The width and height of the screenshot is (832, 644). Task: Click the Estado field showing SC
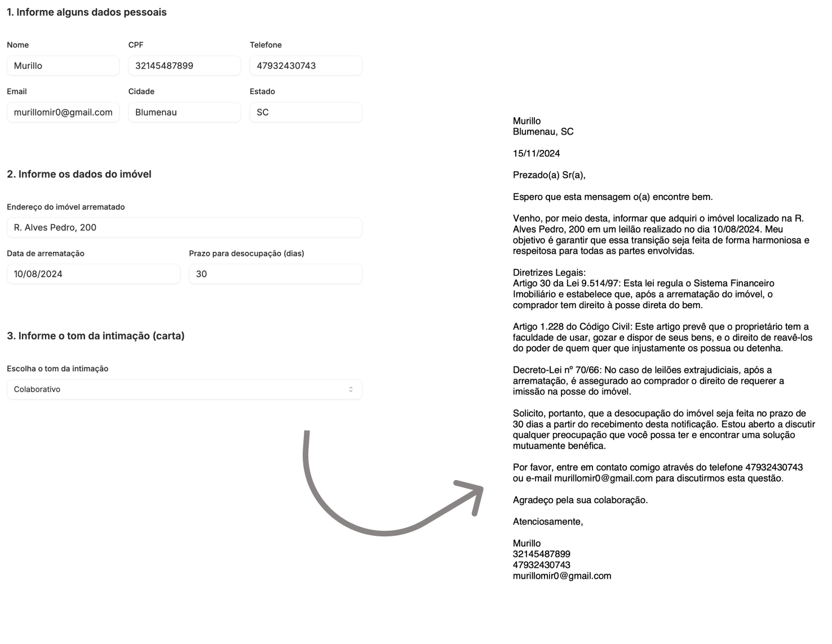[306, 112]
